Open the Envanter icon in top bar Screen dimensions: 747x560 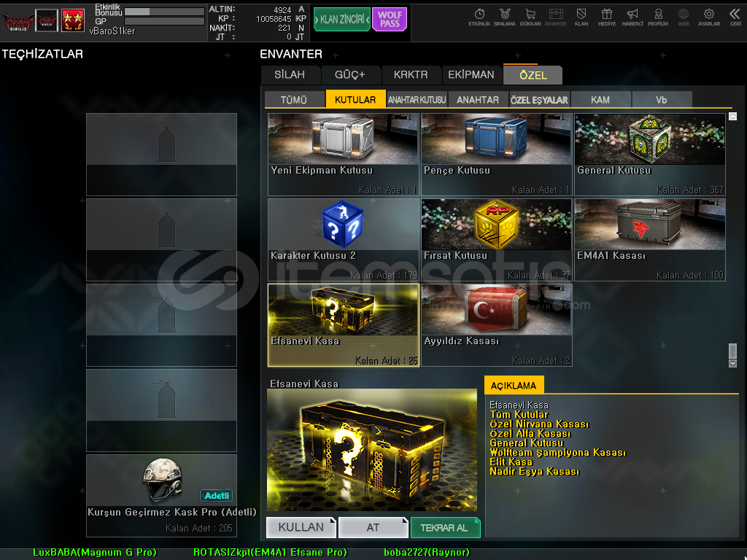[x=555, y=17]
